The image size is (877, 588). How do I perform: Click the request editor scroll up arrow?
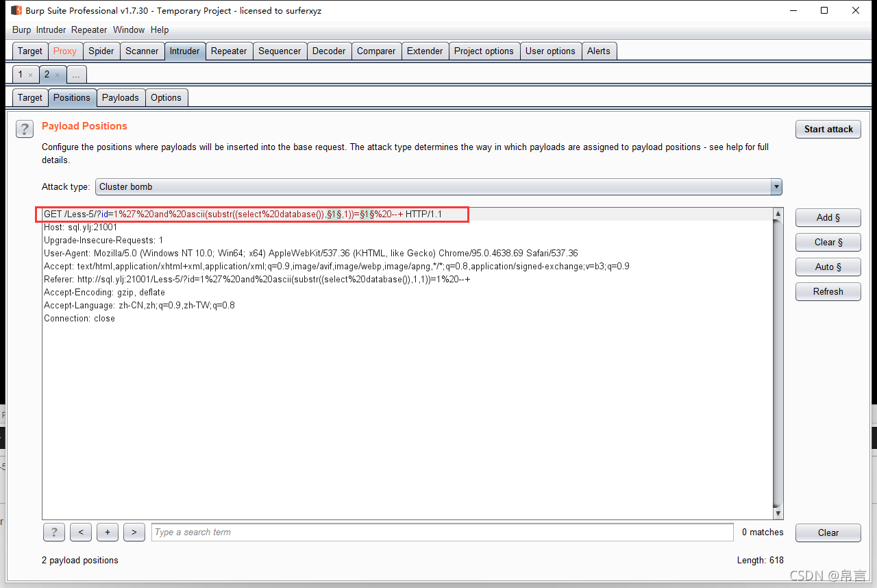(778, 214)
